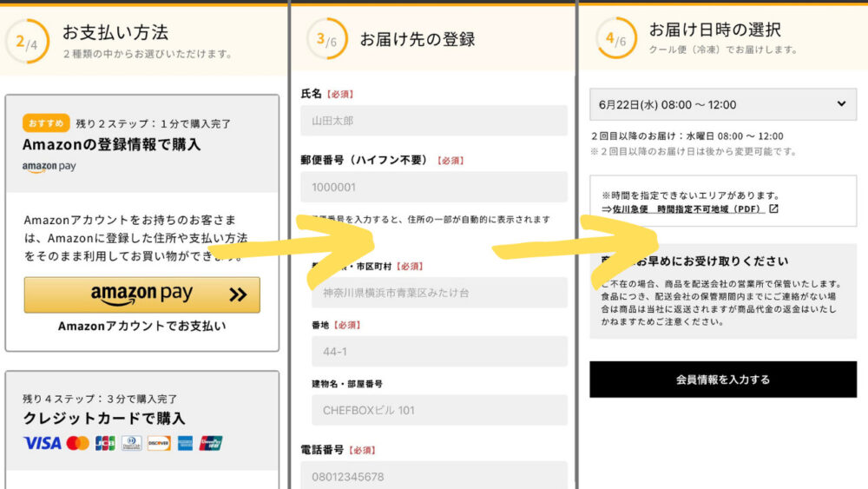Click the Mastercard logo

pos(77,443)
